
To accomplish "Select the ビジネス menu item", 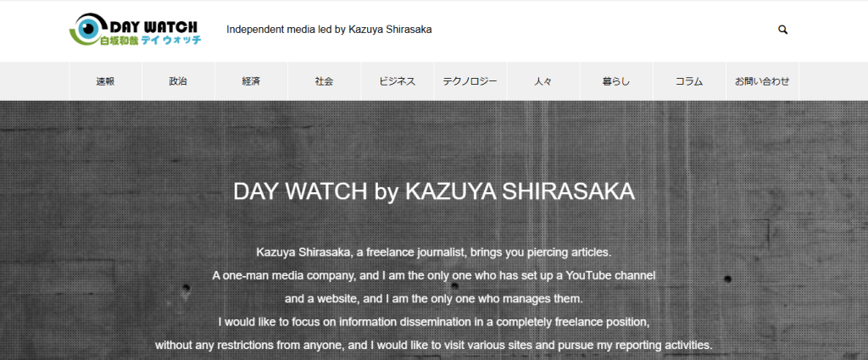I will [398, 81].
